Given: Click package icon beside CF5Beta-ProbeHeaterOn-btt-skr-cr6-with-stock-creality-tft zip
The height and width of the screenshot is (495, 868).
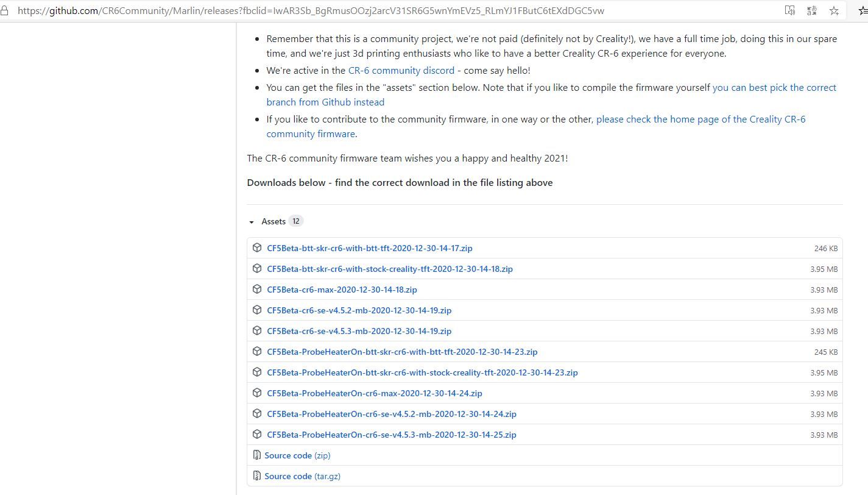Looking at the screenshot, I should coord(257,372).
